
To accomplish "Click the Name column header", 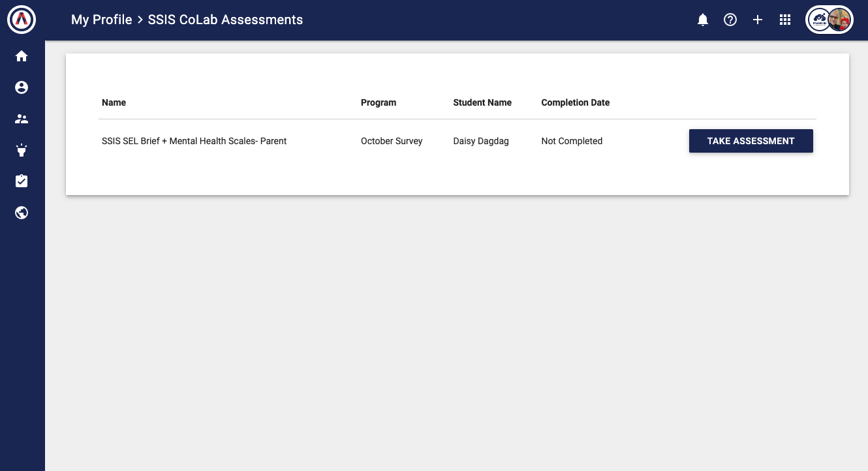I will coord(114,102).
